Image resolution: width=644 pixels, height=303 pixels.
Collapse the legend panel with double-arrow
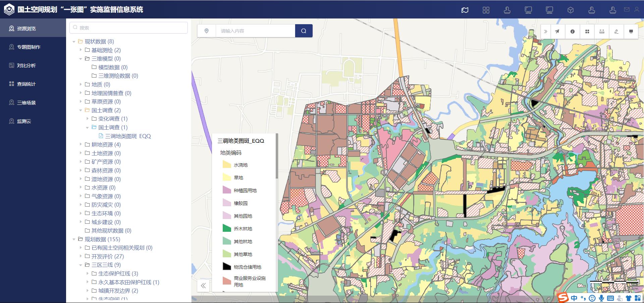click(203, 286)
